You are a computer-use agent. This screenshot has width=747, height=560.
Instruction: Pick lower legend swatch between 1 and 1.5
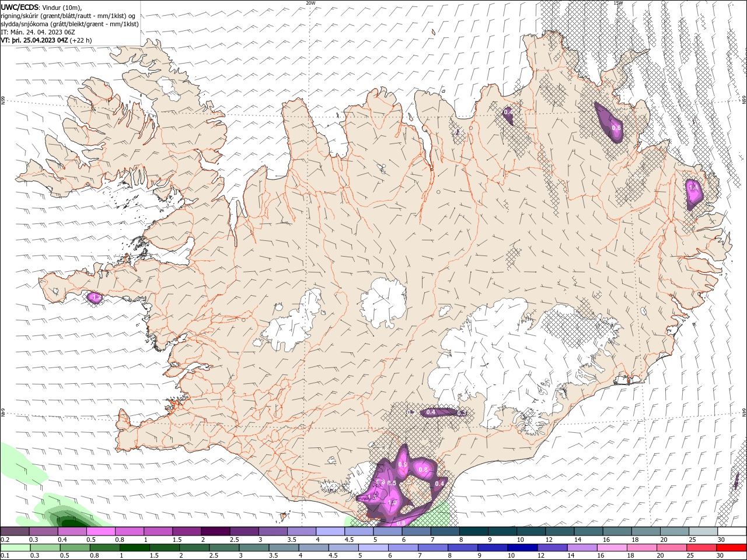(x=136, y=547)
